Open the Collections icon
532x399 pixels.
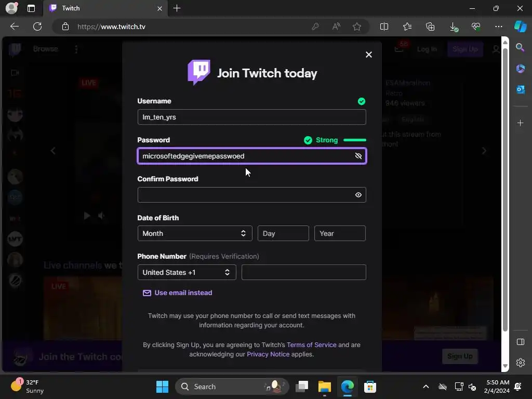(x=430, y=26)
